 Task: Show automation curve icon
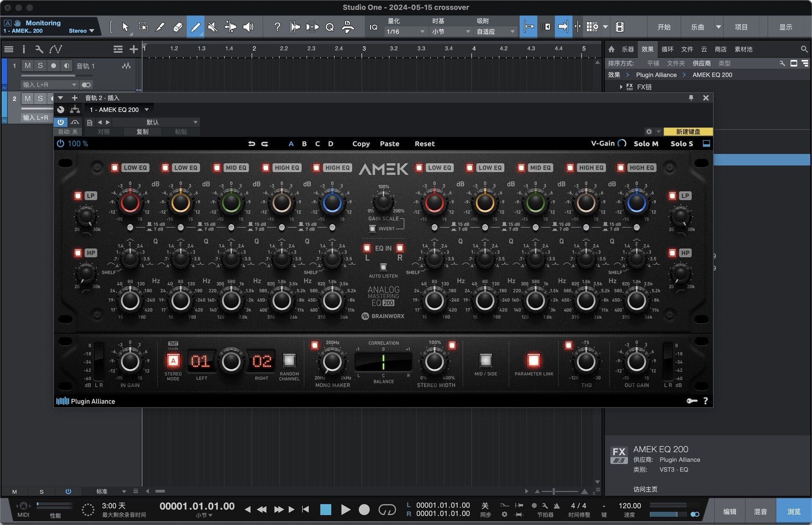click(55, 49)
